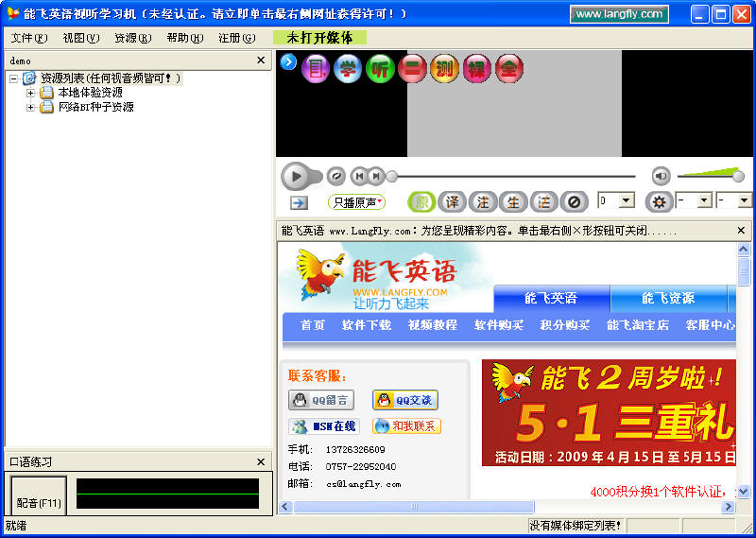This screenshot has width=756, height=538.
Task: Switch to the 能飞英语 web tab
Action: point(551,298)
